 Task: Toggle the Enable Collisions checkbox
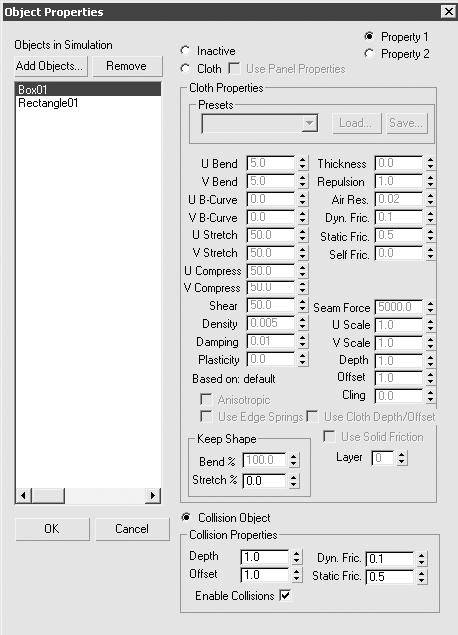tap(285, 596)
